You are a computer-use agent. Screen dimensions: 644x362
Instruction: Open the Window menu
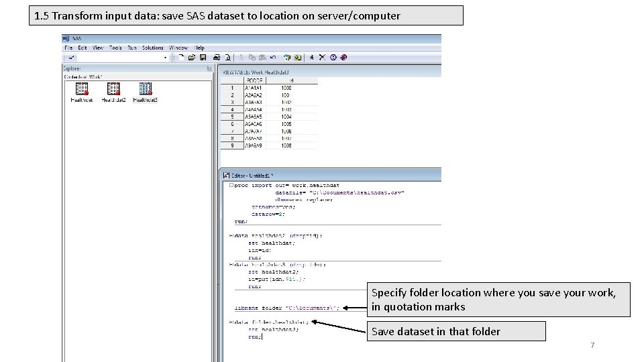[178, 48]
